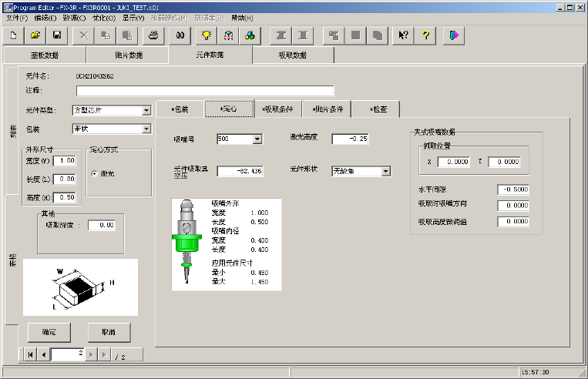Viewport: 588px width, 379px height.
Task: Click the component name OCR21043562
Action: [95, 76]
